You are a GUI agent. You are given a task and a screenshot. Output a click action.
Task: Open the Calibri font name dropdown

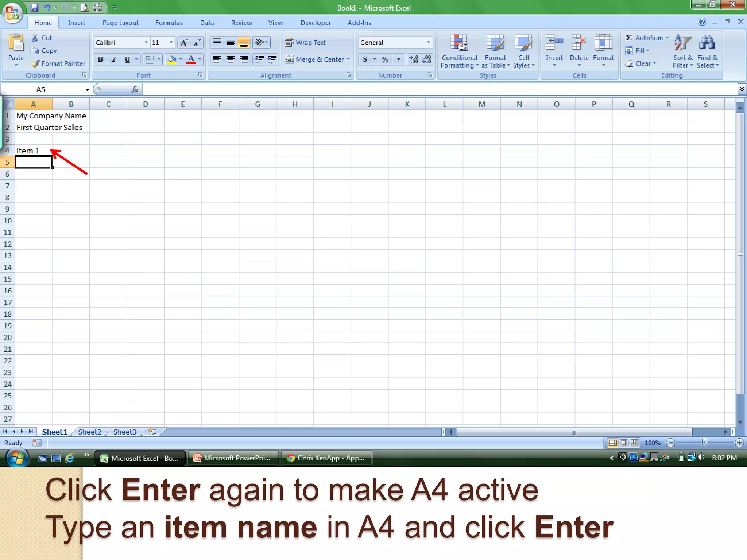(146, 43)
